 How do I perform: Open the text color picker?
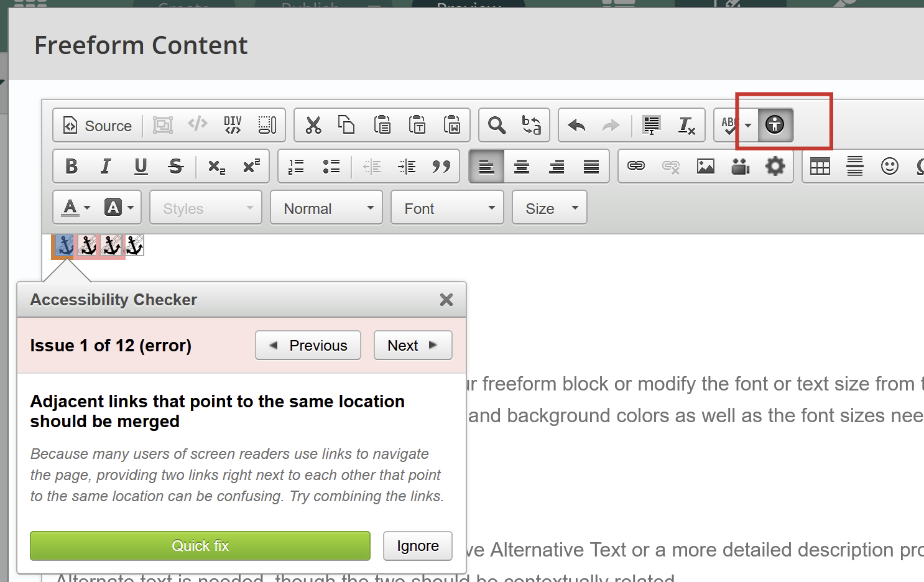pyautogui.click(x=76, y=207)
